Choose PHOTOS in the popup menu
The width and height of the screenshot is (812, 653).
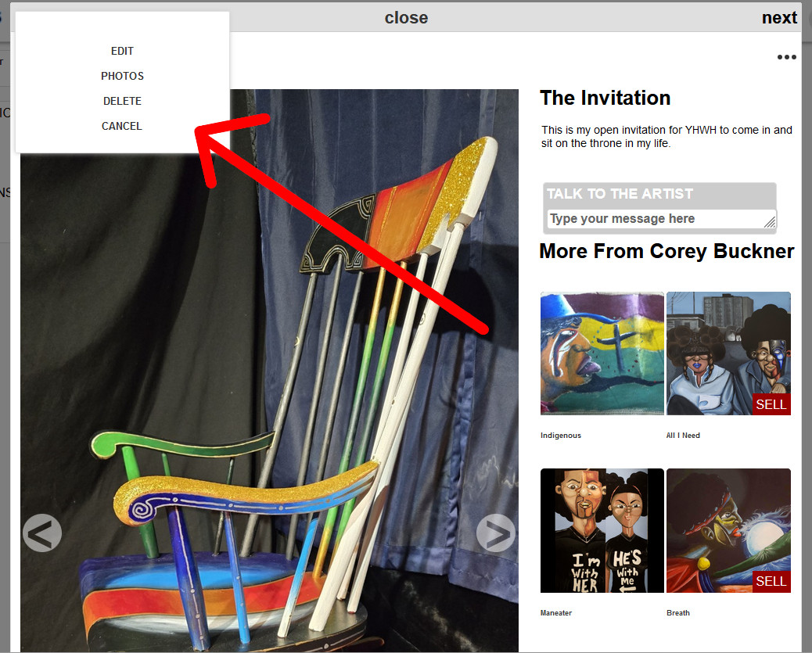click(x=122, y=76)
